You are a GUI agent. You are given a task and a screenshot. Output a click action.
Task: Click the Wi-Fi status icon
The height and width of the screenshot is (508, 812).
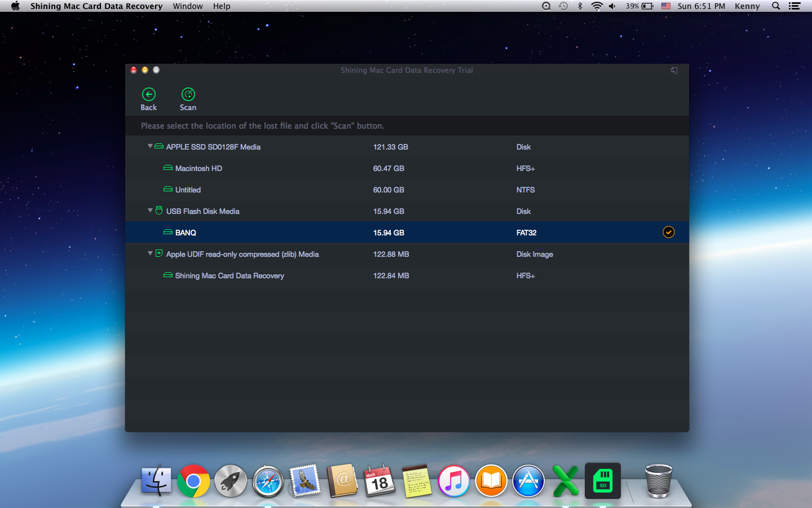pyautogui.click(x=597, y=6)
